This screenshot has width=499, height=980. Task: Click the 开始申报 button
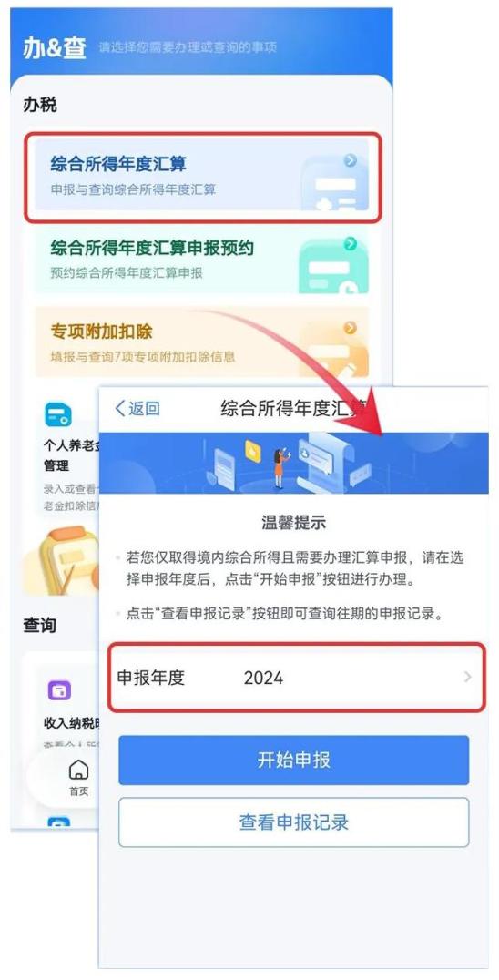pos(293,760)
